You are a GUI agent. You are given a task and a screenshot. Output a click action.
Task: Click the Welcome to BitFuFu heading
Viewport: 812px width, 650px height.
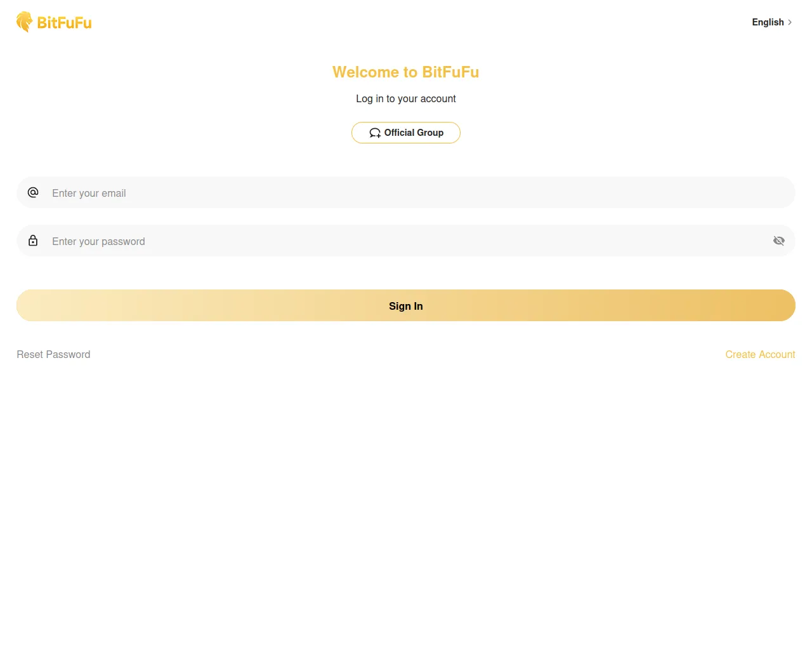pyautogui.click(x=406, y=72)
